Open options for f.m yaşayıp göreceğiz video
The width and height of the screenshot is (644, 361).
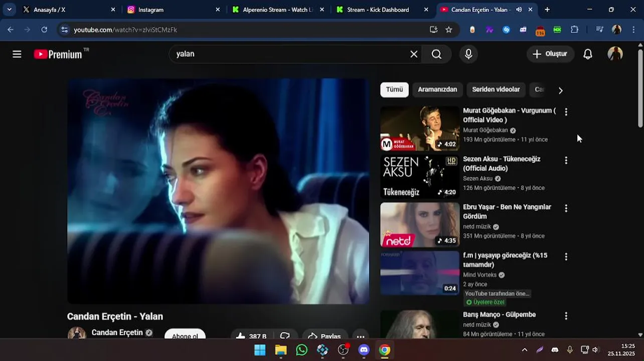click(566, 257)
